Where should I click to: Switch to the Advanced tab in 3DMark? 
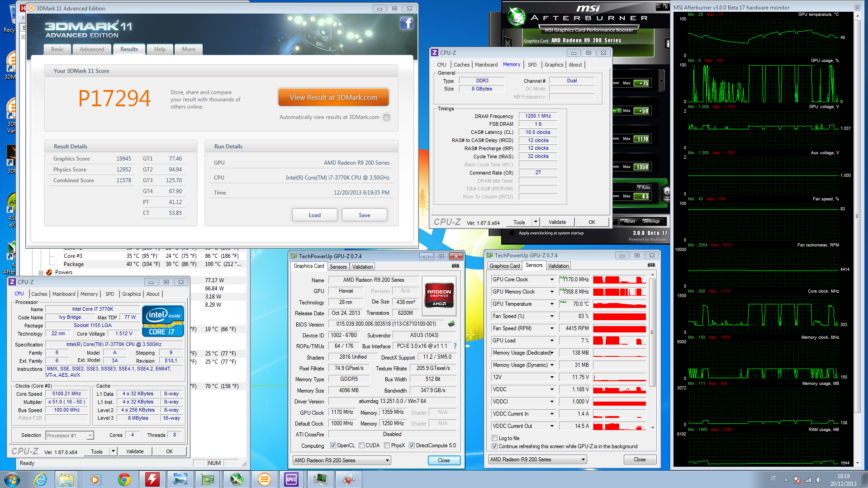coord(92,49)
